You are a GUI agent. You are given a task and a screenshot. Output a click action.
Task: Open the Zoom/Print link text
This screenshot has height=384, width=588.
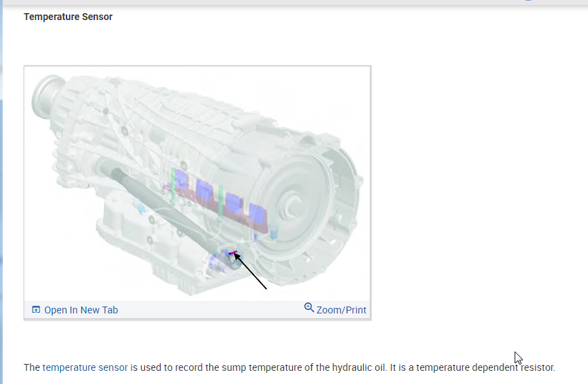[x=341, y=310]
